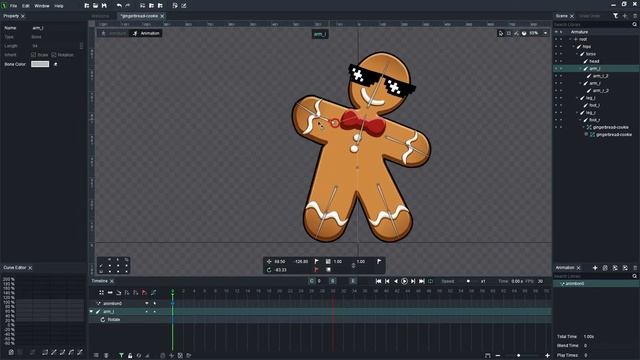Open the Help menu
Viewport: 640px width, 360px height.
pyautogui.click(x=59, y=6)
